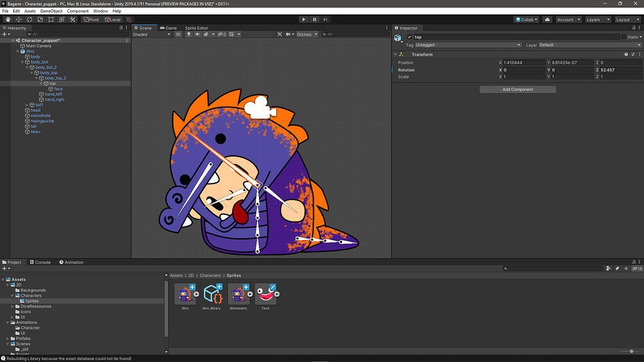
Task: Select the Scale tool
Action: 40,19
